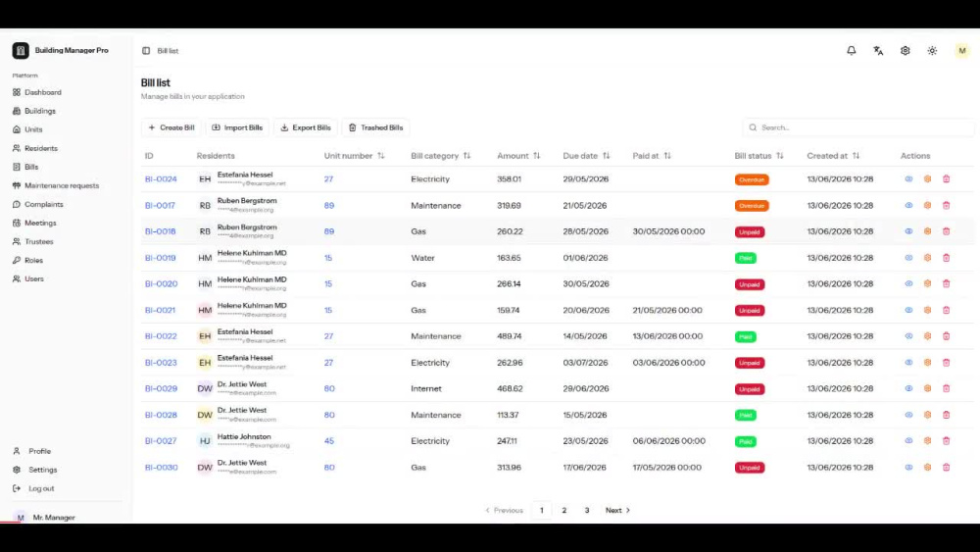Open Roles in the sidebar
This screenshot has height=552, width=980.
[x=27, y=260]
